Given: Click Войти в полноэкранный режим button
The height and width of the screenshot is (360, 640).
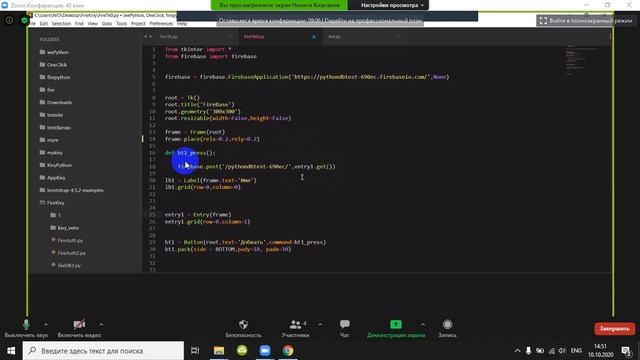Looking at the screenshot, I should tap(586, 20).
